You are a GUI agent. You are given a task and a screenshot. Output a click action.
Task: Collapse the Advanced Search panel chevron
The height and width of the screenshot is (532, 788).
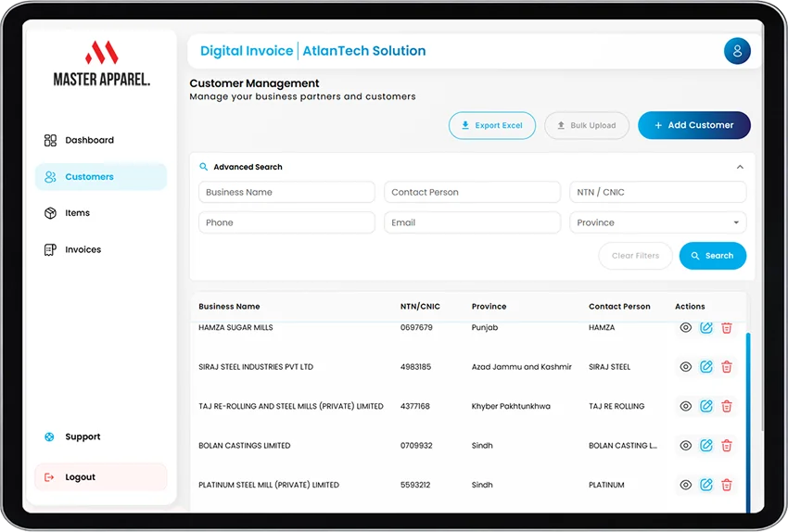(x=740, y=167)
